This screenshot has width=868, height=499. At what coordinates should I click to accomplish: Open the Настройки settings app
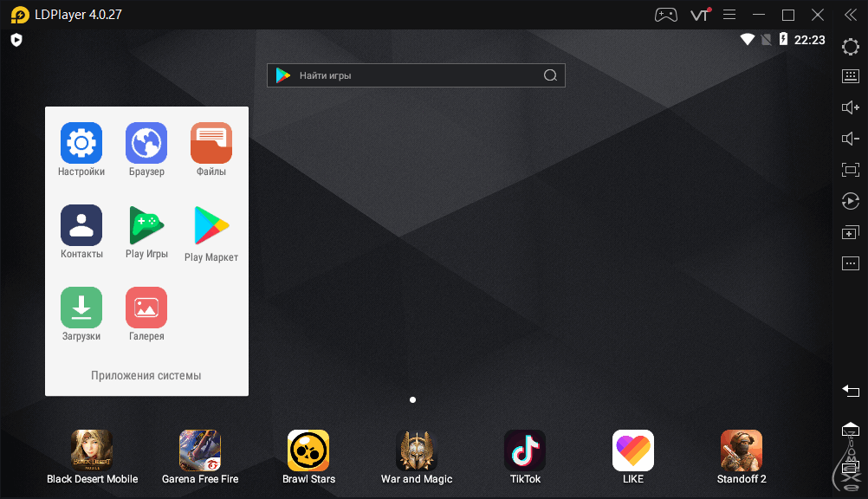[81, 143]
